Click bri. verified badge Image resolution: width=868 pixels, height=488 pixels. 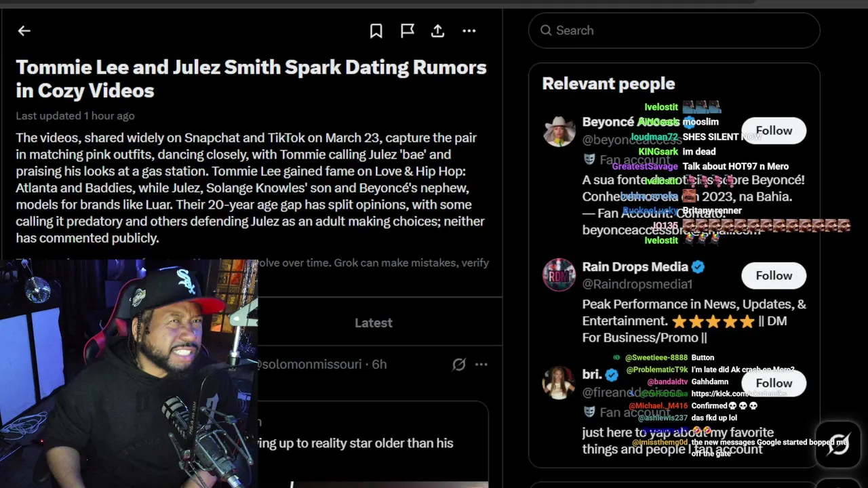pos(612,375)
